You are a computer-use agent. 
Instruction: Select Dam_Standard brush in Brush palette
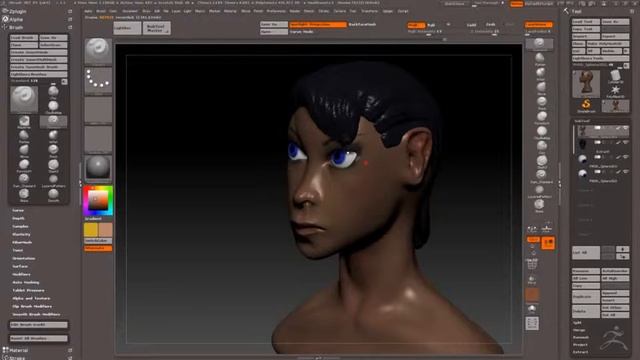pos(24,180)
